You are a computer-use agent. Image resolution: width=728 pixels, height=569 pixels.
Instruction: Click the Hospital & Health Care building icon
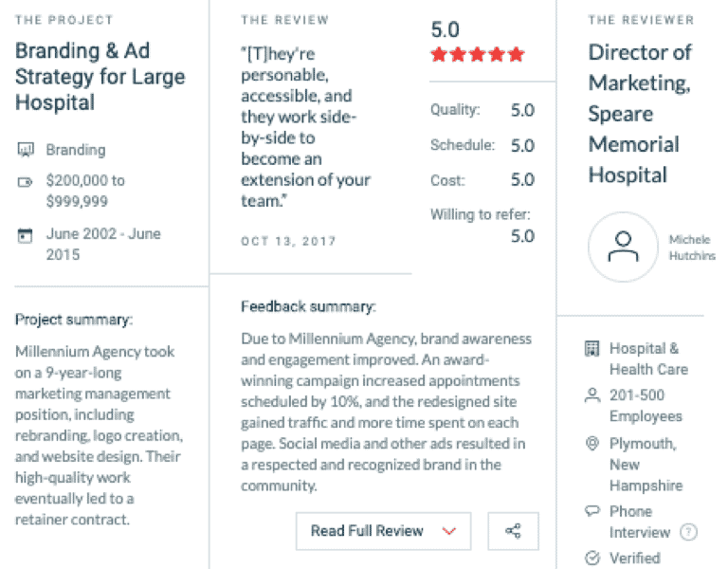tap(591, 348)
